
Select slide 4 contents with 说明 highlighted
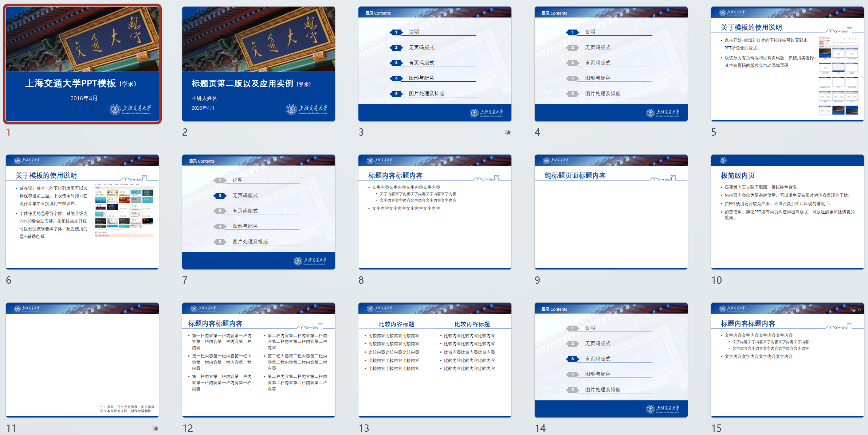[611, 64]
